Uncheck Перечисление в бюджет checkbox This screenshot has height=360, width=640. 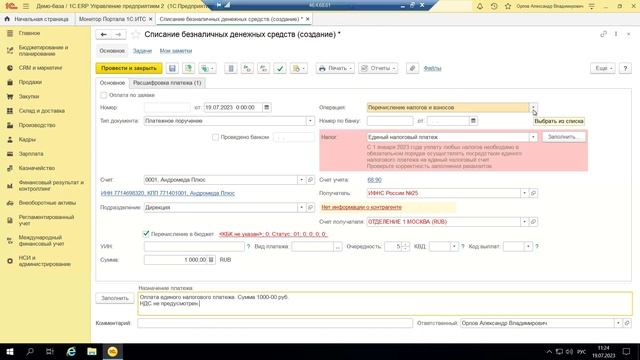tap(146, 234)
